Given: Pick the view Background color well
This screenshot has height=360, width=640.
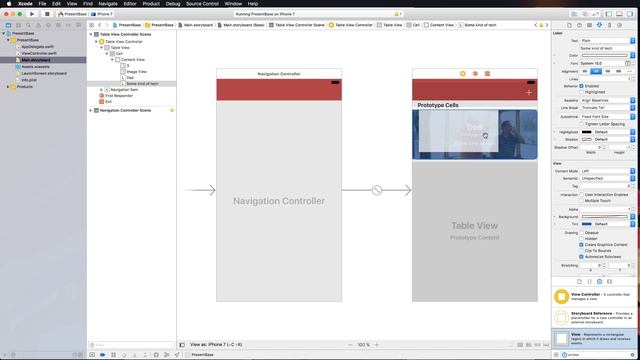Looking at the screenshot, I should coord(604,216).
